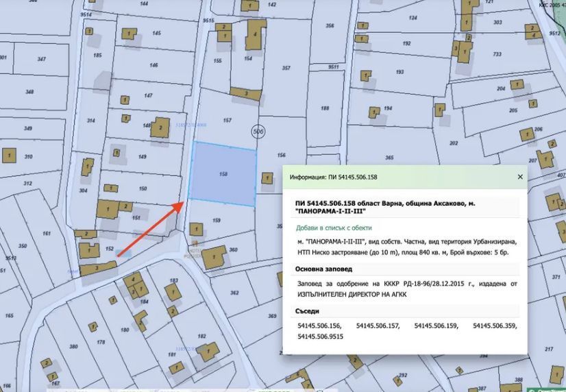
Task: Select highlighted blue parcel 158
Action: [223, 174]
